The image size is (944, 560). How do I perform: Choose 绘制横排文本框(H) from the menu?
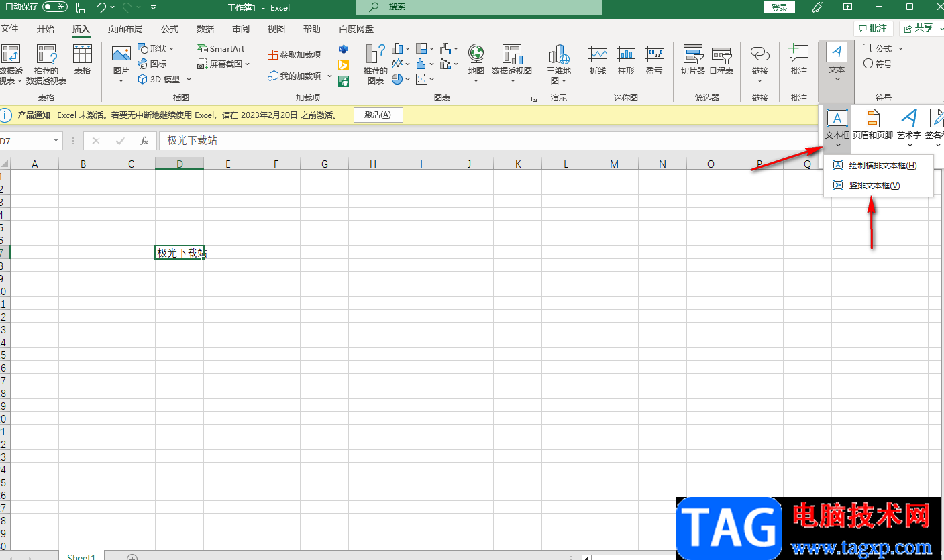click(x=878, y=166)
